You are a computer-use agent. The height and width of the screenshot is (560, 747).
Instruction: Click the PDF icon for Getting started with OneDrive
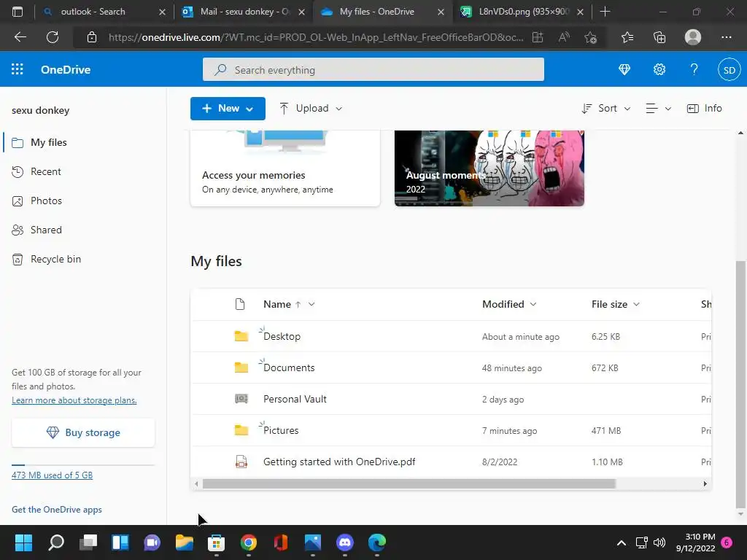point(241,462)
